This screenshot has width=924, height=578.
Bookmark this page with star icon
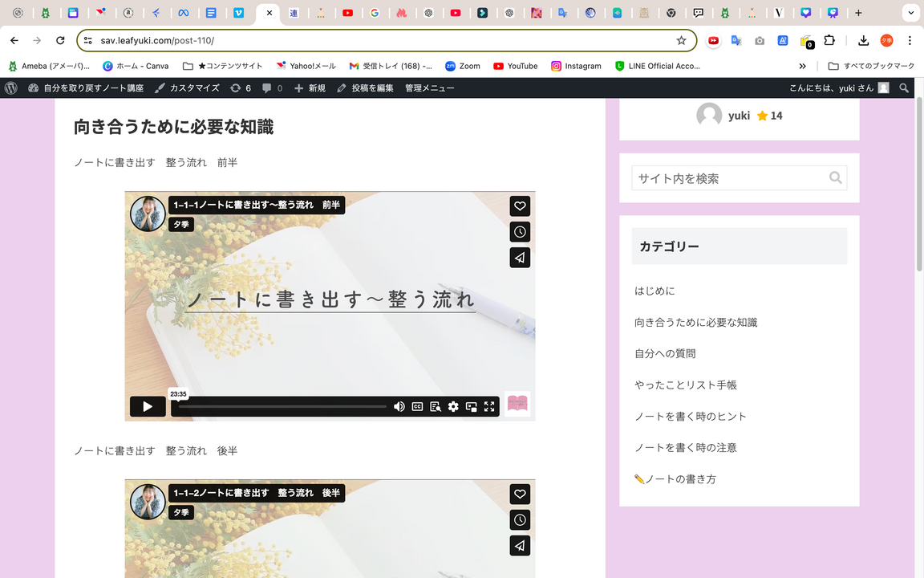[681, 40]
